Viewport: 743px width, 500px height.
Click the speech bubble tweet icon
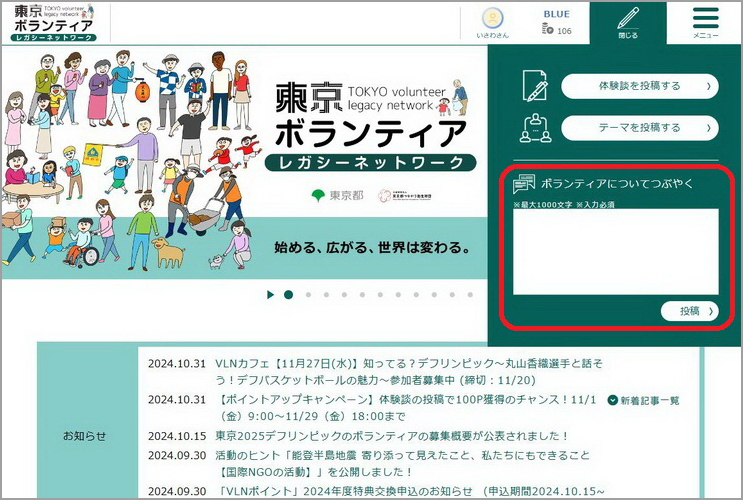[x=524, y=184]
